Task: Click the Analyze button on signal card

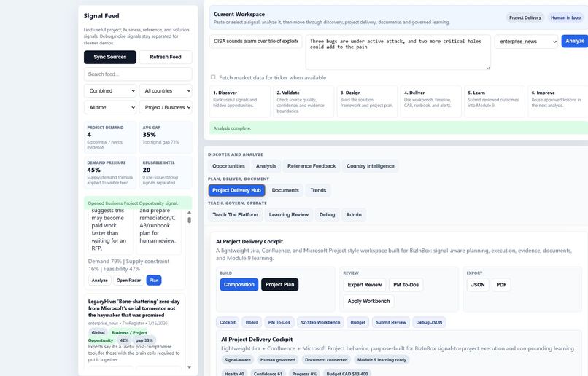Action: (x=99, y=280)
